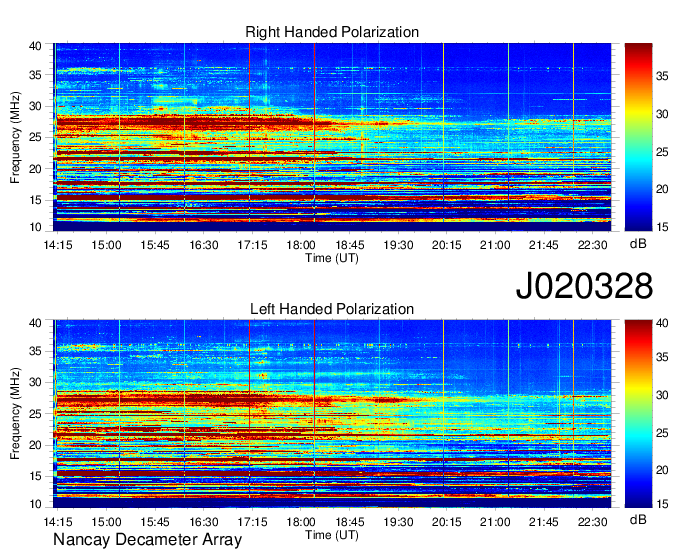The width and height of the screenshot is (680, 552).
Task: Click the 40 dB tick on Left Handed color bar
Action: 662,323
